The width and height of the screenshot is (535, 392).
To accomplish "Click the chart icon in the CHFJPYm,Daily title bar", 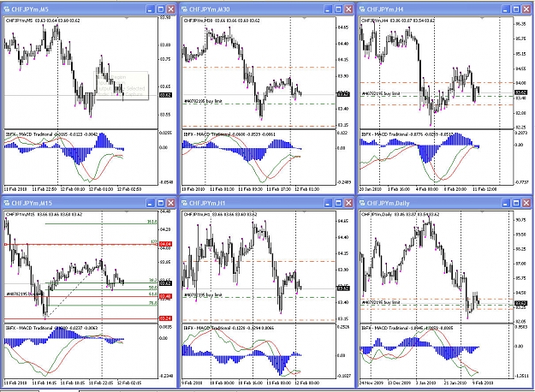I will coord(362,203).
